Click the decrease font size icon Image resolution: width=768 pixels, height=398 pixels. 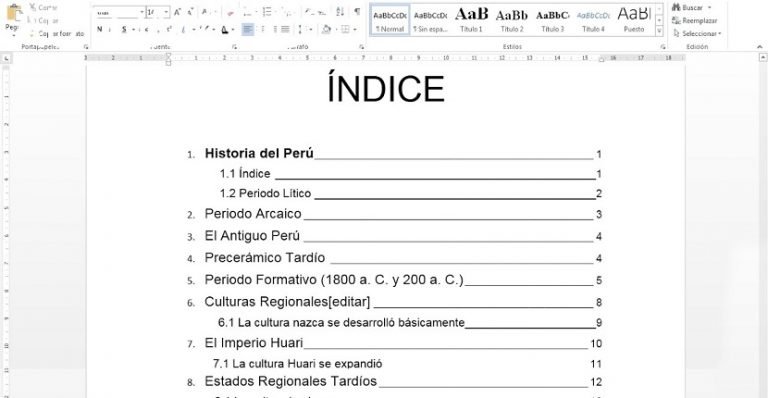pyautogui.click(x=190, y=12)
